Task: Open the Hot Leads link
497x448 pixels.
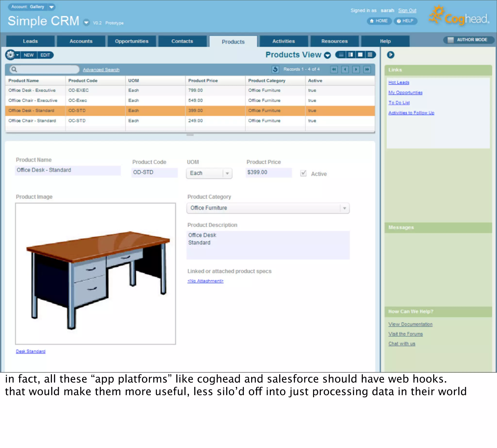Action: coord(399,82)
